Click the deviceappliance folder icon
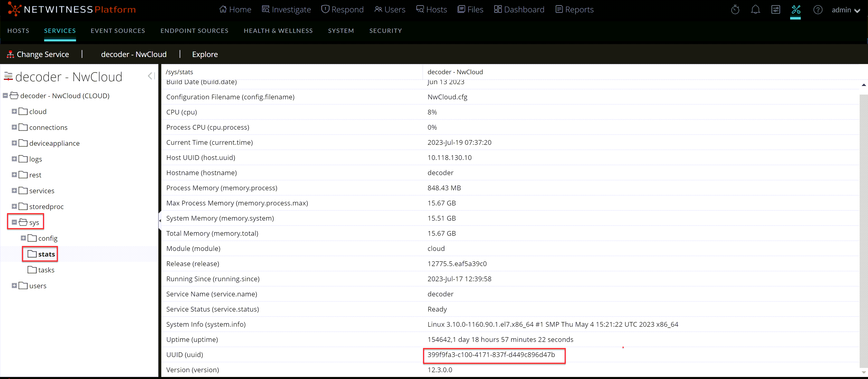The width and height of the screenshot is (868, 379). point(23,143)
